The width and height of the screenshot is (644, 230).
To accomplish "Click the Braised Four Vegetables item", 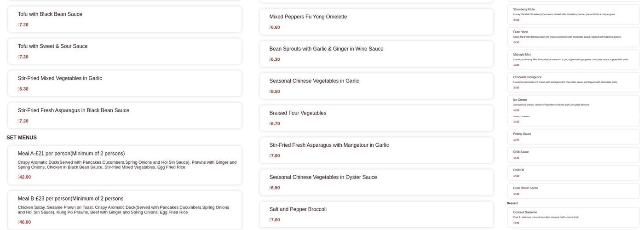I will [376, 118].
